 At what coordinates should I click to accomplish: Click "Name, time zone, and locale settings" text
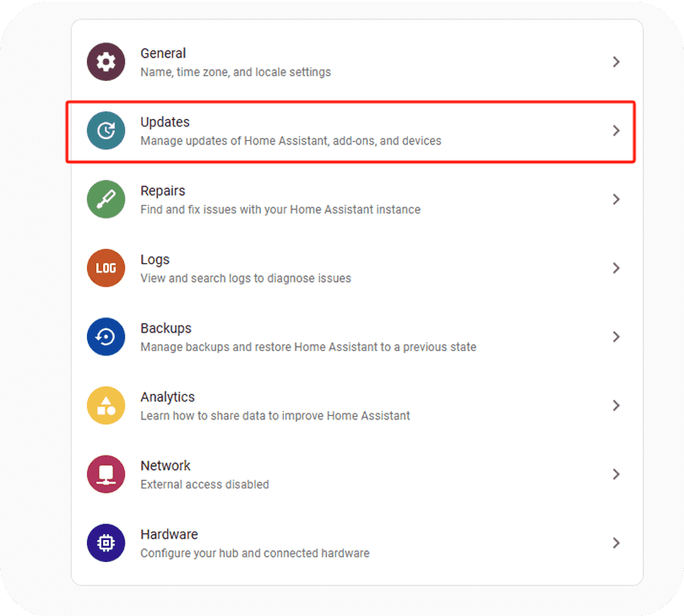[236, 73]
